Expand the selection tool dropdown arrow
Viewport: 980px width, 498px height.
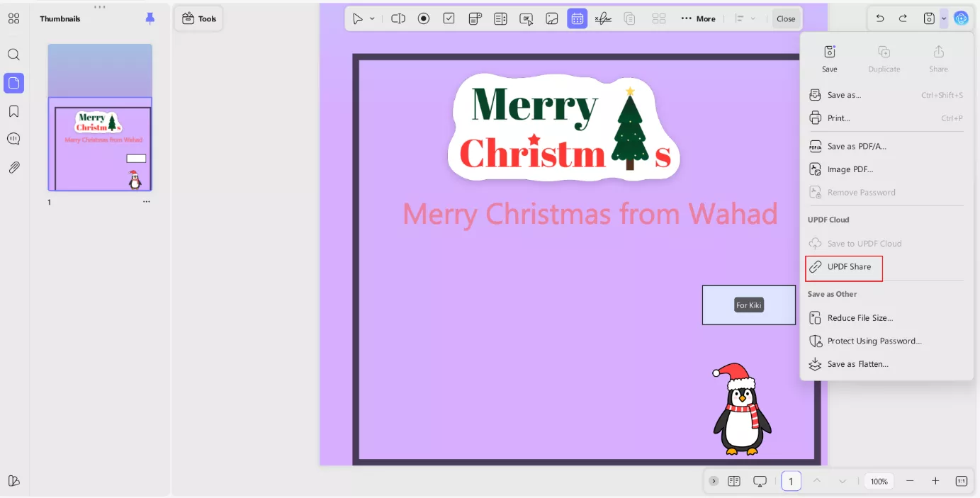pyautogui.click(x=371, y=18)
